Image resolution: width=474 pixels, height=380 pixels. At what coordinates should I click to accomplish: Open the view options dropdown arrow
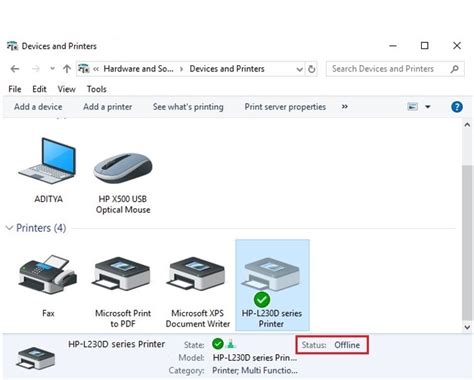pyautogui.click(x=428, y=107)
